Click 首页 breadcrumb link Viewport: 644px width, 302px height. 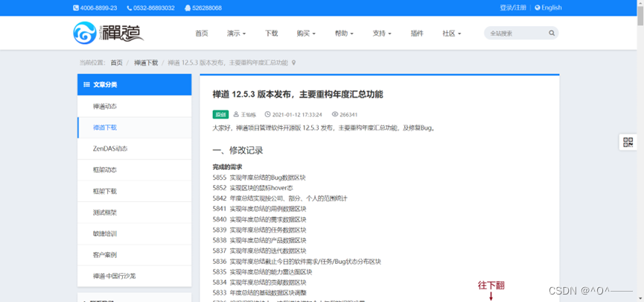pos(116,63)
